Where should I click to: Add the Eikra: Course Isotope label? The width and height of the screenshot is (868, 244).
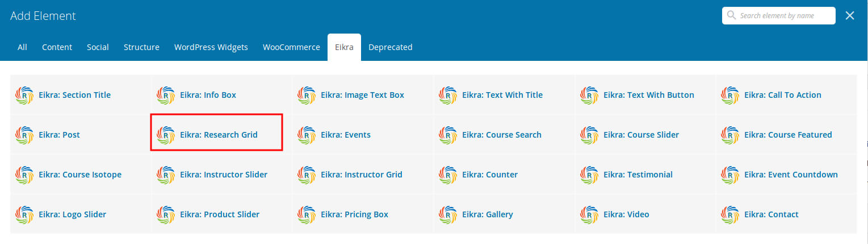(x=80, y=175)
